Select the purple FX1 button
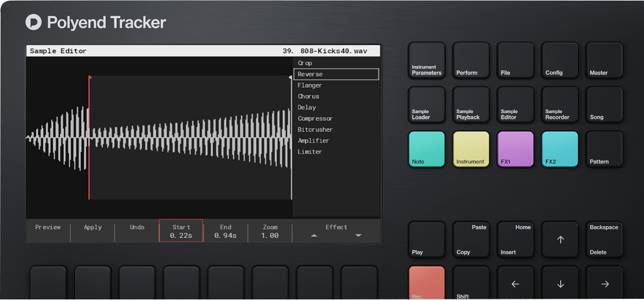644x300 pixels. click(x=516, y=149)
